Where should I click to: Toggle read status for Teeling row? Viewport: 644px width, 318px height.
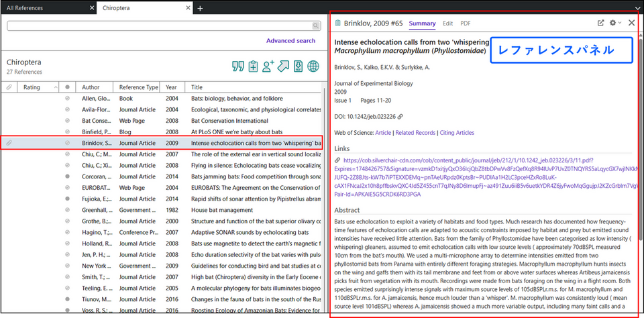[67, 288]
